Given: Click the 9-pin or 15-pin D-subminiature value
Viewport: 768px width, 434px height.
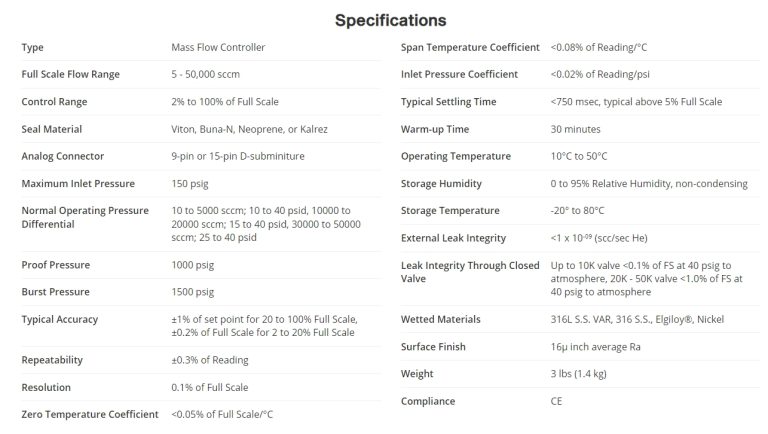Looking at the screenshot, I should pyautogui.click(x=238, y=156).
